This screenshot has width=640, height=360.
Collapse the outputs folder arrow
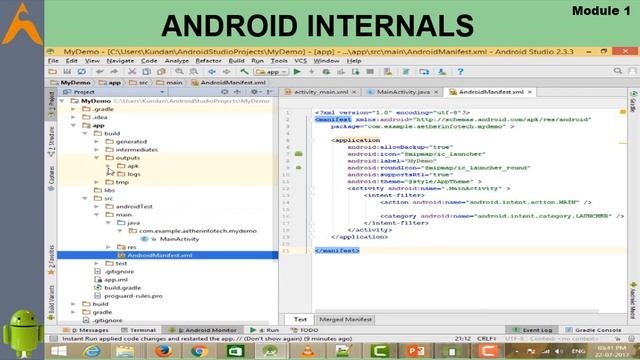click(x=97, y=158)
